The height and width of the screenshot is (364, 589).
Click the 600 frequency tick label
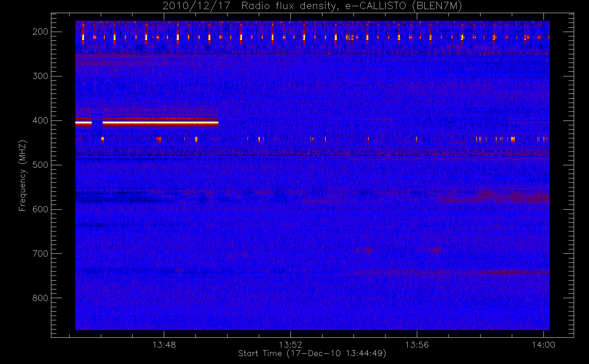click(x=40, y=209)
